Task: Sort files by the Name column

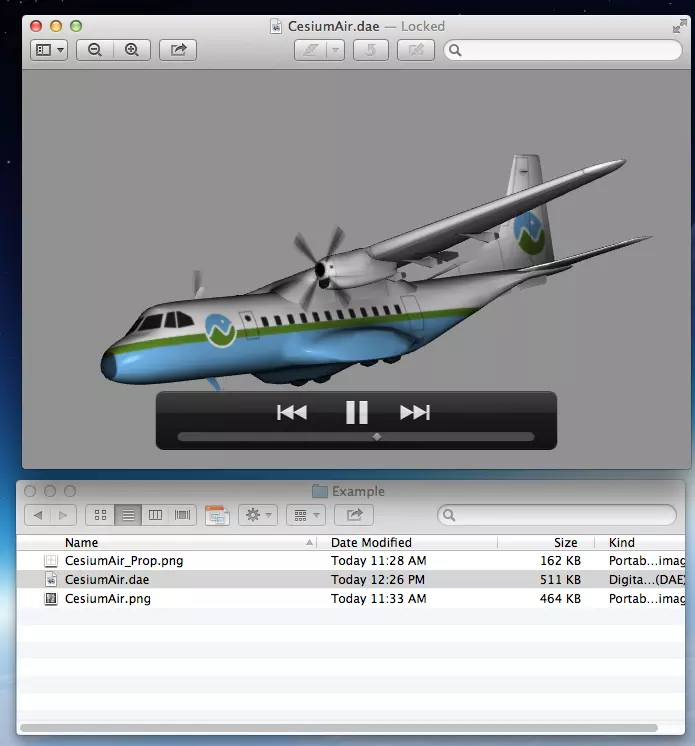Action: (x=81, y=542)
